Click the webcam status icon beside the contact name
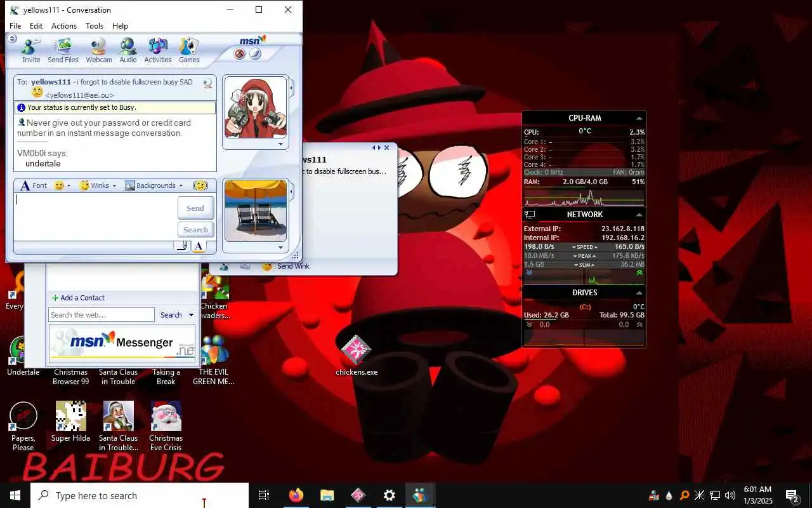 pyautogui.click(x=207, y=83)
